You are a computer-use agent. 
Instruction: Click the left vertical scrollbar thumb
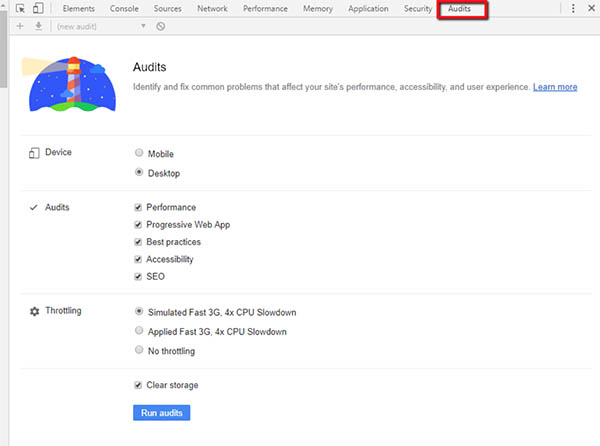pos(3,50)
